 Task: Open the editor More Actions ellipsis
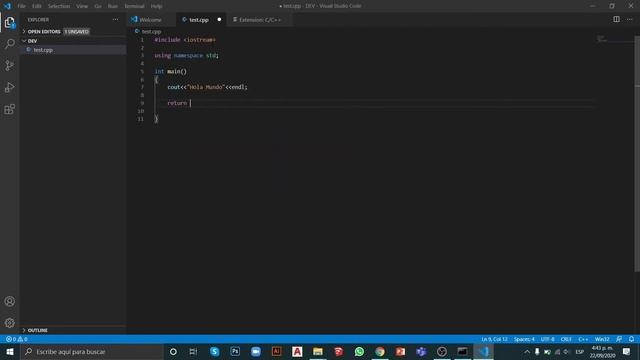pos(629,19)
